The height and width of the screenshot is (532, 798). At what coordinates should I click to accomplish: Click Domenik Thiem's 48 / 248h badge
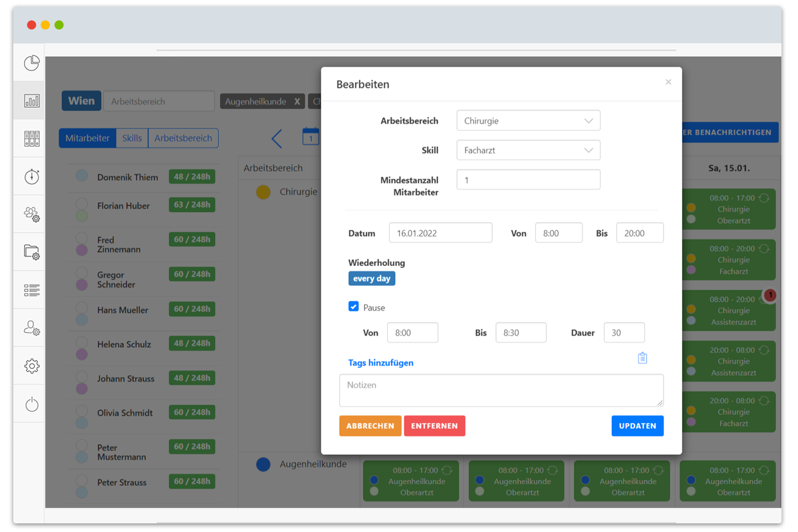tap(192, 176)
